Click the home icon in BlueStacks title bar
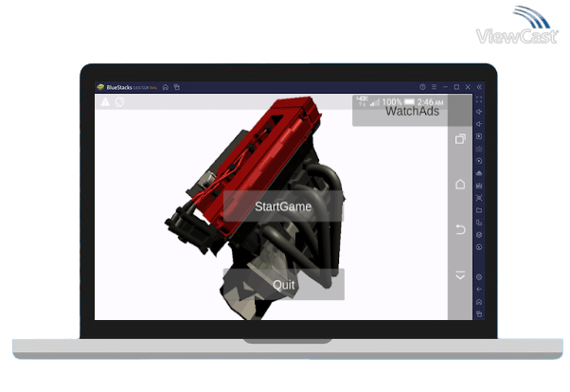The width and height of the screenshot is (570, 392). (166, 87)
